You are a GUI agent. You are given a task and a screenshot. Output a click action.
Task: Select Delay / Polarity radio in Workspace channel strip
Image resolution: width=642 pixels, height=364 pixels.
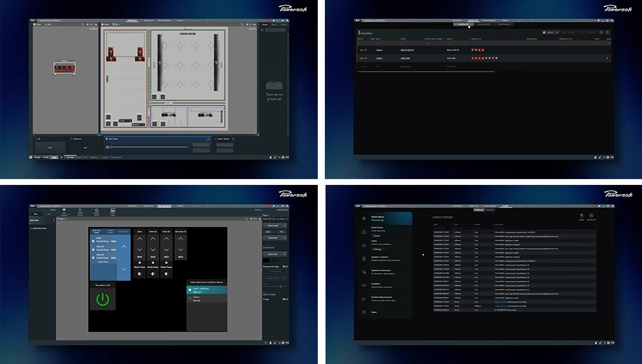[216, 139]
